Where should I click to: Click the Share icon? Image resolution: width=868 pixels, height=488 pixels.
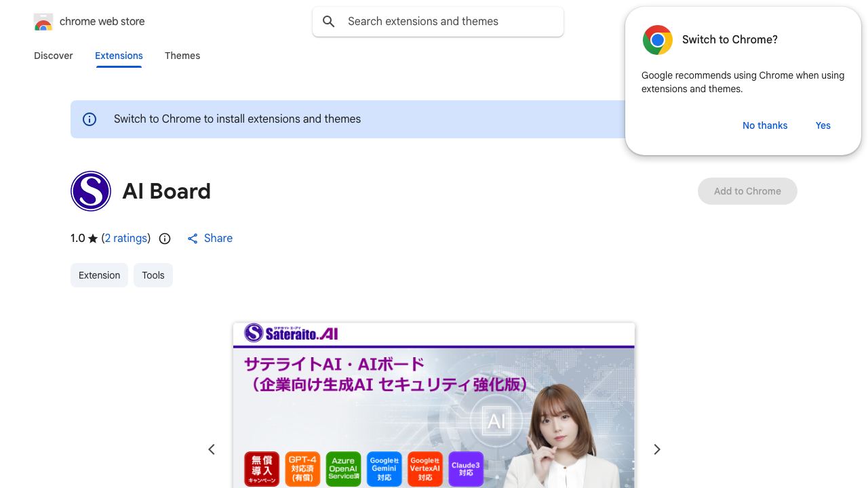(193, 239)
